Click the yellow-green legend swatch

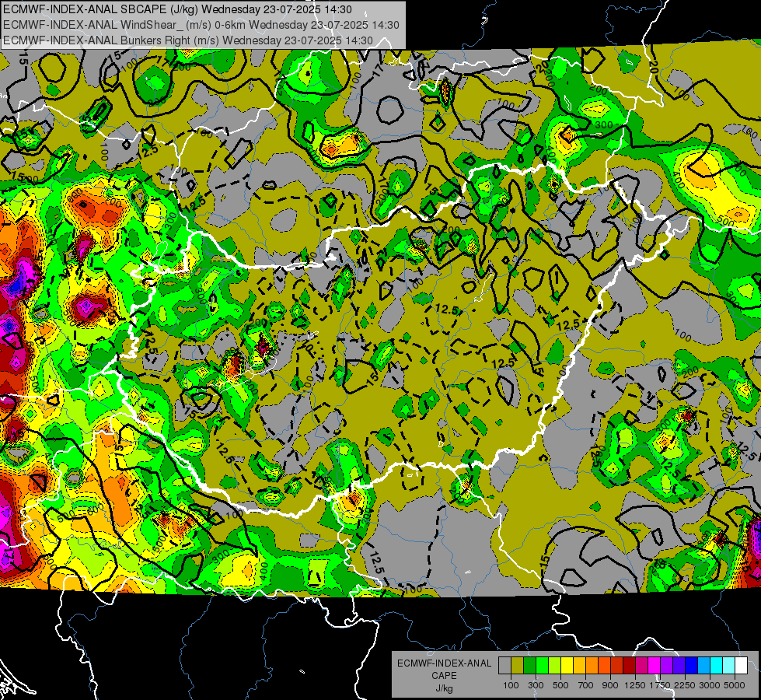point(555,665)
